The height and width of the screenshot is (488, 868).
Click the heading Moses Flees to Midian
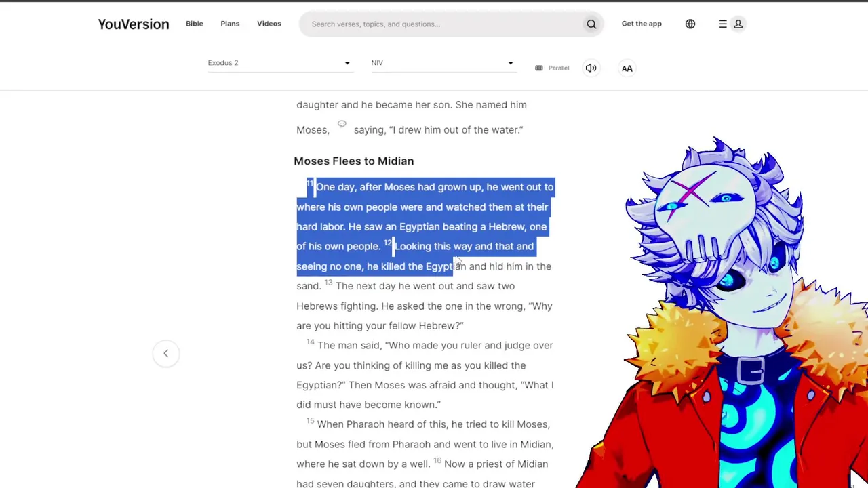(x=353, y=161)
